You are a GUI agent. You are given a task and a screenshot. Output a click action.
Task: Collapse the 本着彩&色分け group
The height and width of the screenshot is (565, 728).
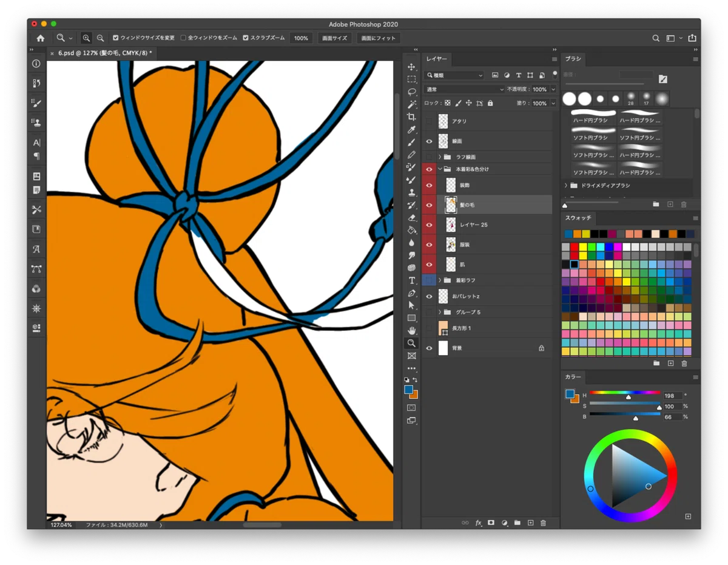440,169
